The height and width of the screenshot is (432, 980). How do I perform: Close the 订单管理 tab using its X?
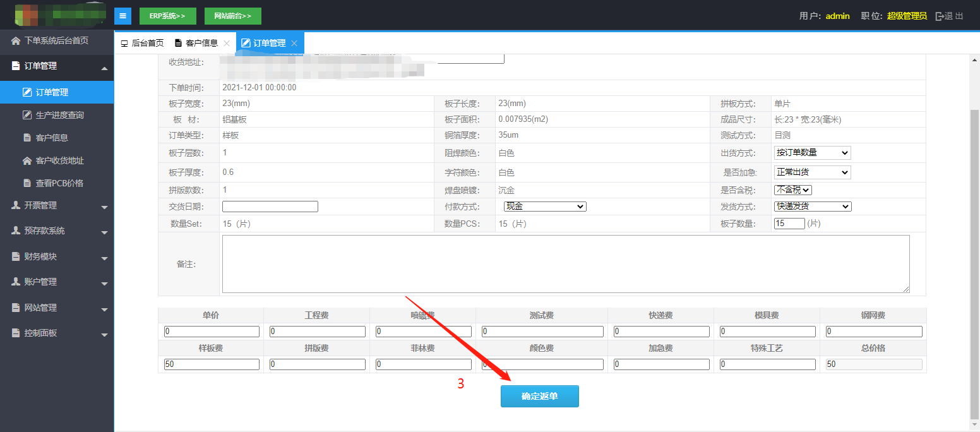pos(294,44)
